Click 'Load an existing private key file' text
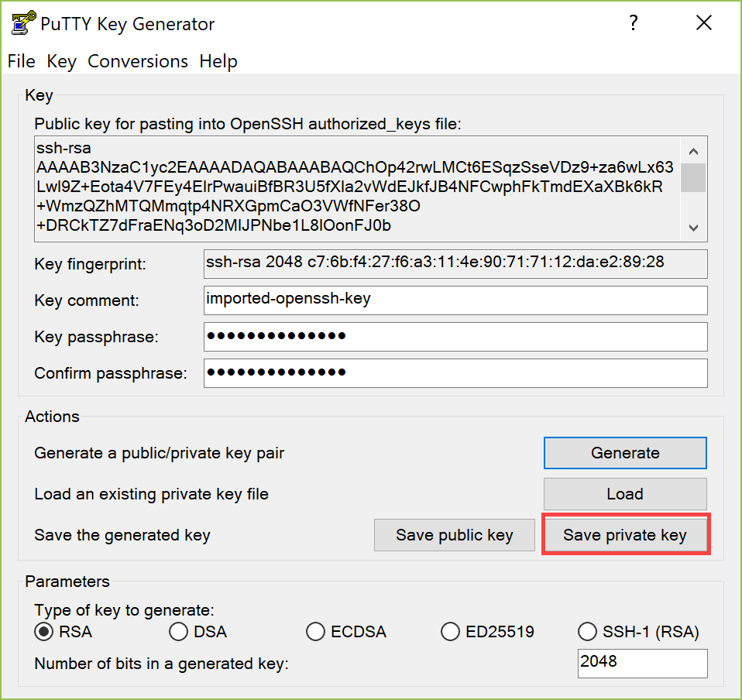This screenshot has width=742, height=700. [x=152, y=494]
